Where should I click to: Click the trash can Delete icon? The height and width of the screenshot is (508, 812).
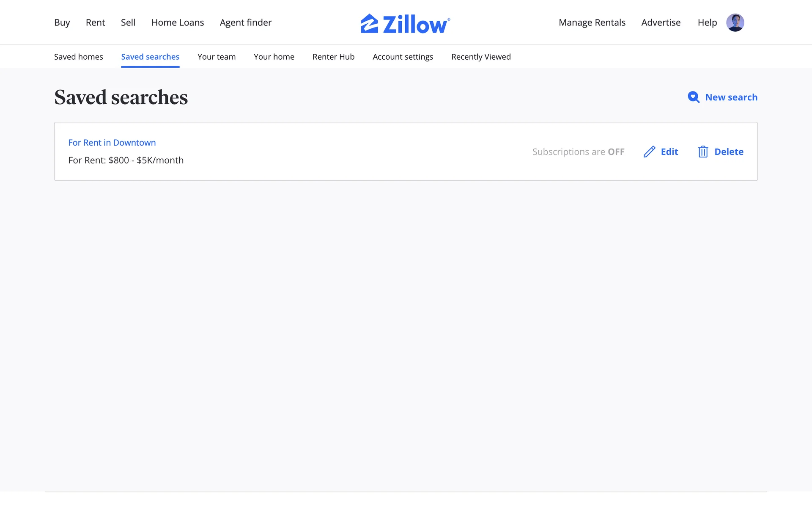point(703,152)
